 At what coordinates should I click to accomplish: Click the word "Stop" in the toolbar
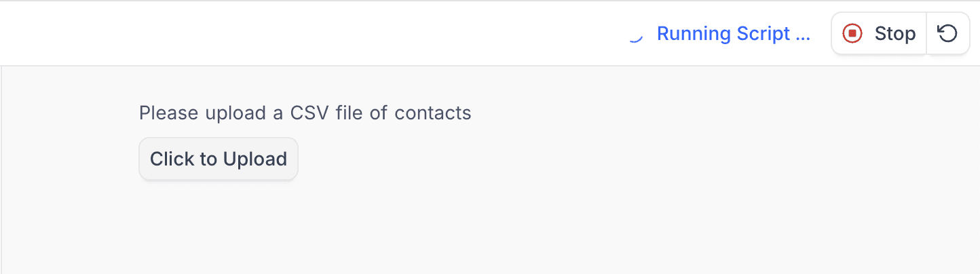pyautogui.click(x=894, y=34)
